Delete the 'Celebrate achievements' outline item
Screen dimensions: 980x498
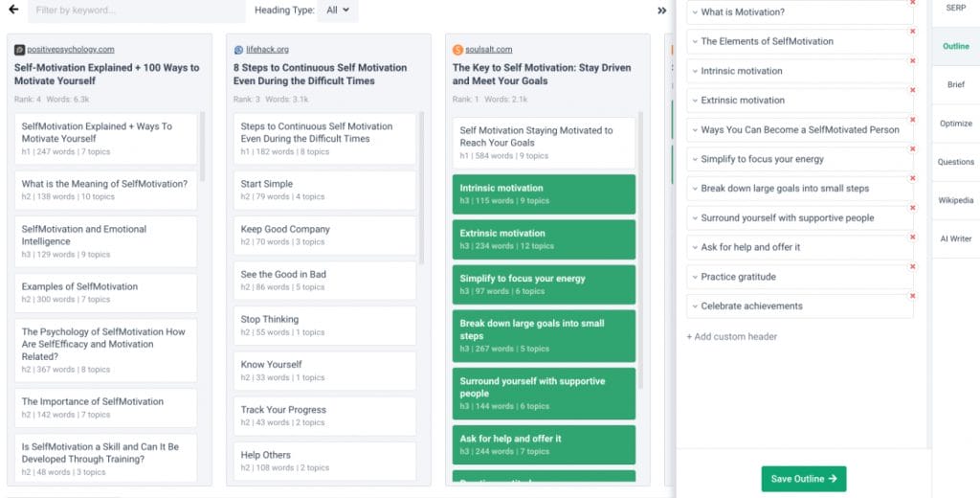click(x=912, y=296)
